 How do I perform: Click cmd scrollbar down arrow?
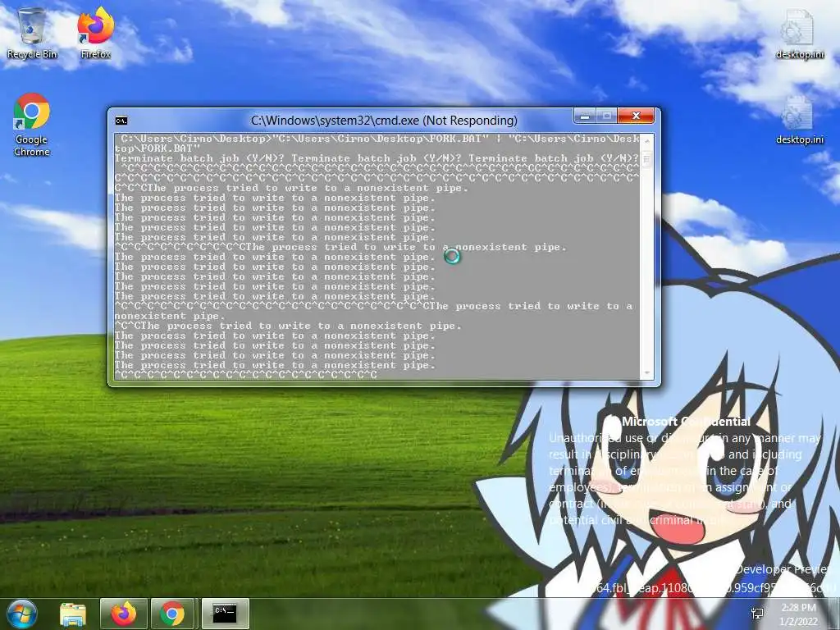646,373
